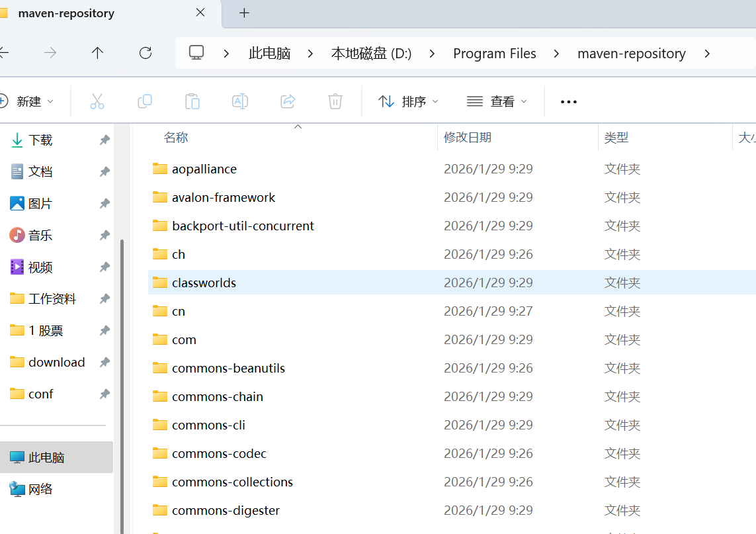
Task: Open the three-dots more options menu
Action: pos(568,102)
